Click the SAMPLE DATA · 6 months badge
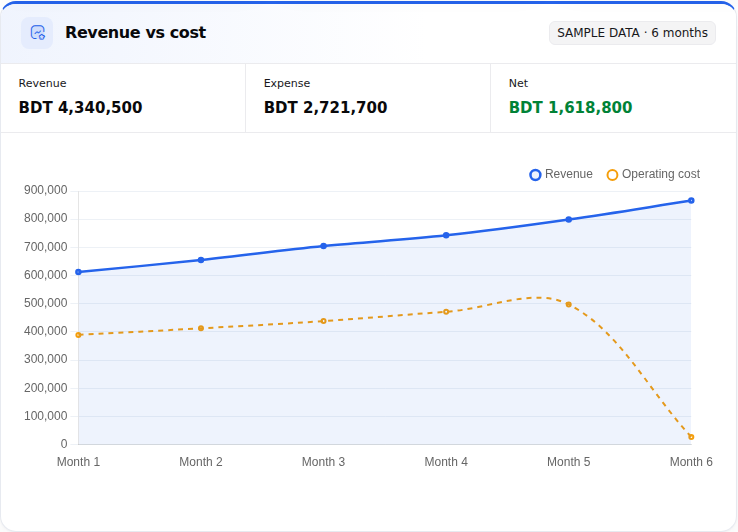 pos(632,33)
